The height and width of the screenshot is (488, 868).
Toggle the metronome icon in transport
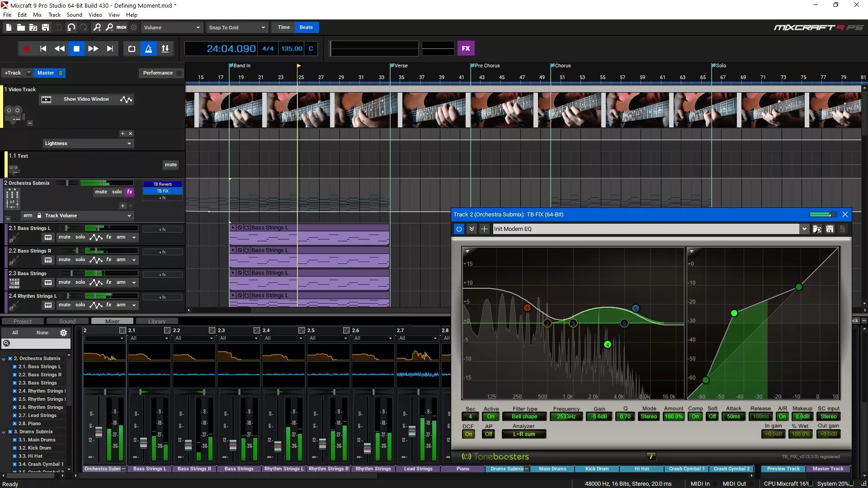click(148, 49)
